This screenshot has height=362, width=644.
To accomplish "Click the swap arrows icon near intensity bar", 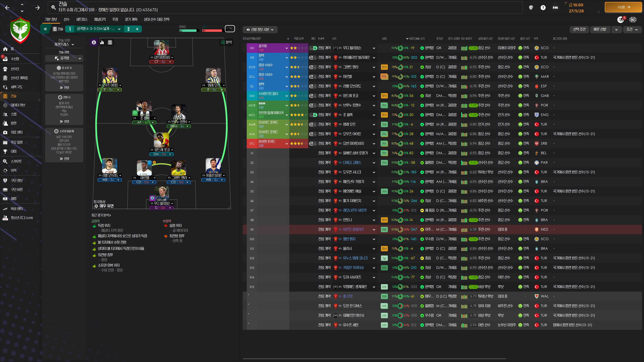I will pos(230,29).
